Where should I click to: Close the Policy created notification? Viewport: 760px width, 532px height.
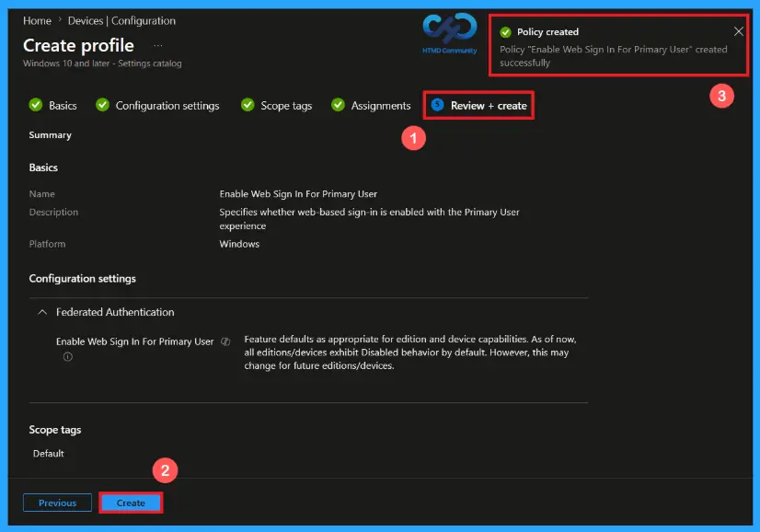click(738, 31)
